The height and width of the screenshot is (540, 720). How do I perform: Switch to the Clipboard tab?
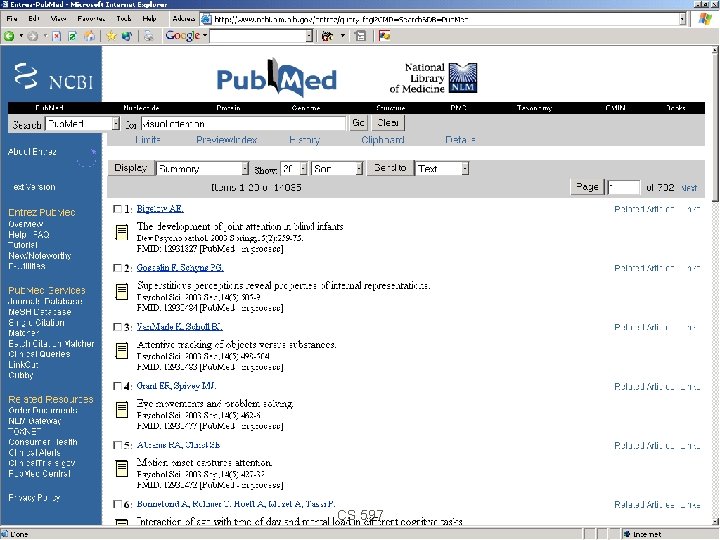(x=383, y=140)
